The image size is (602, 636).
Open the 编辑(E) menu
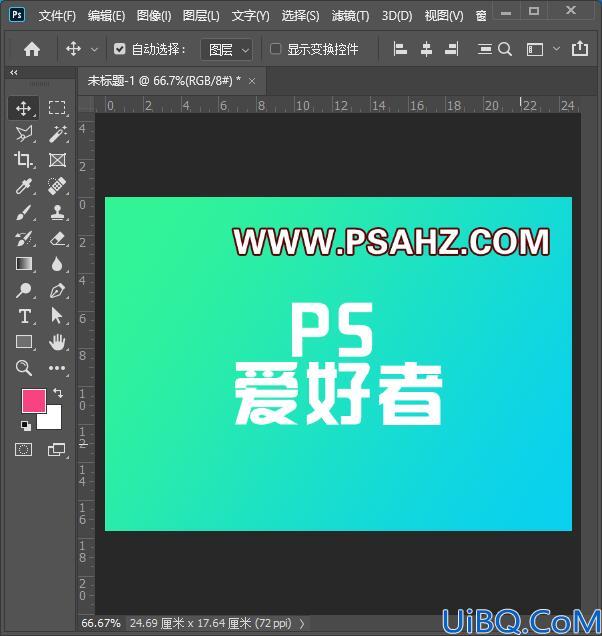pyautogui.click(x=106, y=16)
